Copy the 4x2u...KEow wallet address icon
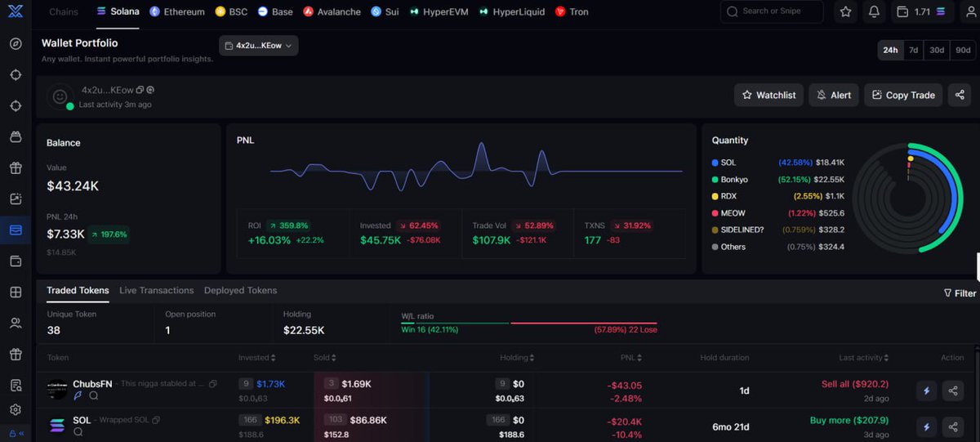The image size is (980, 442). 140,90
